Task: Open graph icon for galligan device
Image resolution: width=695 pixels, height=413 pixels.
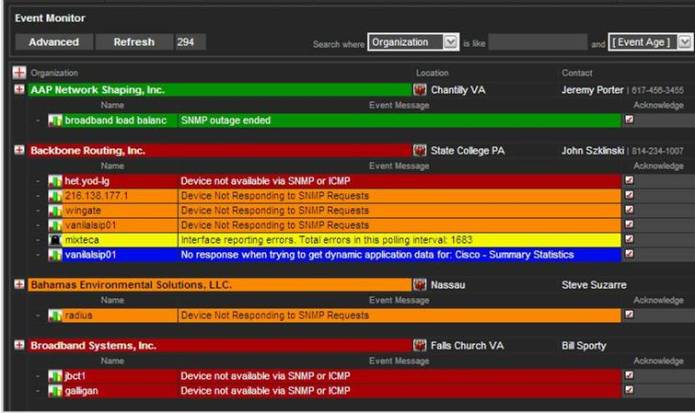Action: click(x=55, y=391)
